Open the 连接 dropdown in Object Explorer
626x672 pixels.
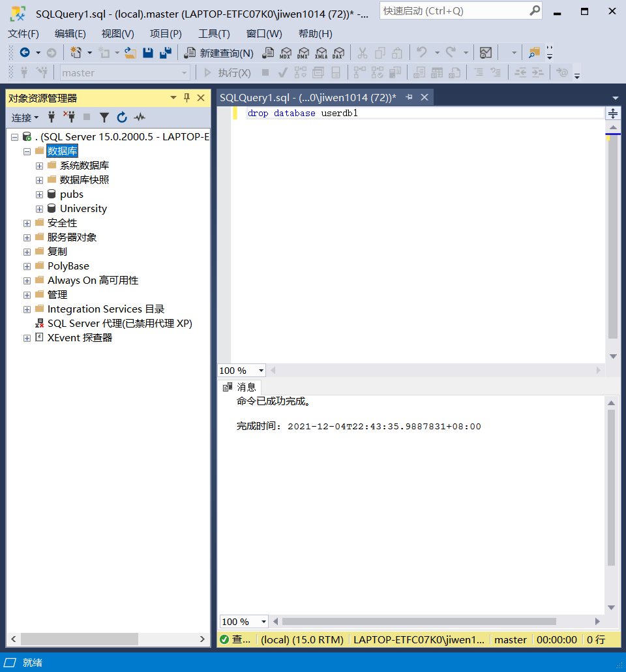(25, 117)
